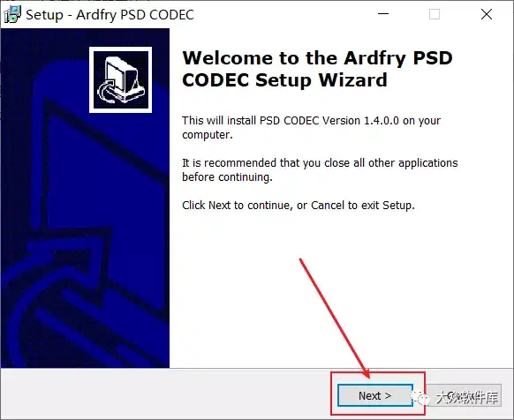Click the Cancel button behind the watermark
This screenshot has height=420, width=514.
[x=464, y=395]
